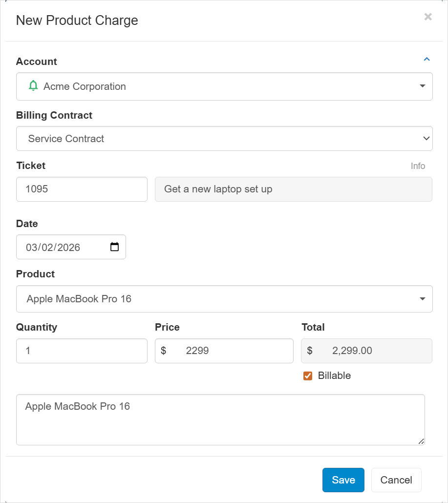Open the calendar icon in the Date field
Screen dimensions: 448x503
click(x=114, y=247)
